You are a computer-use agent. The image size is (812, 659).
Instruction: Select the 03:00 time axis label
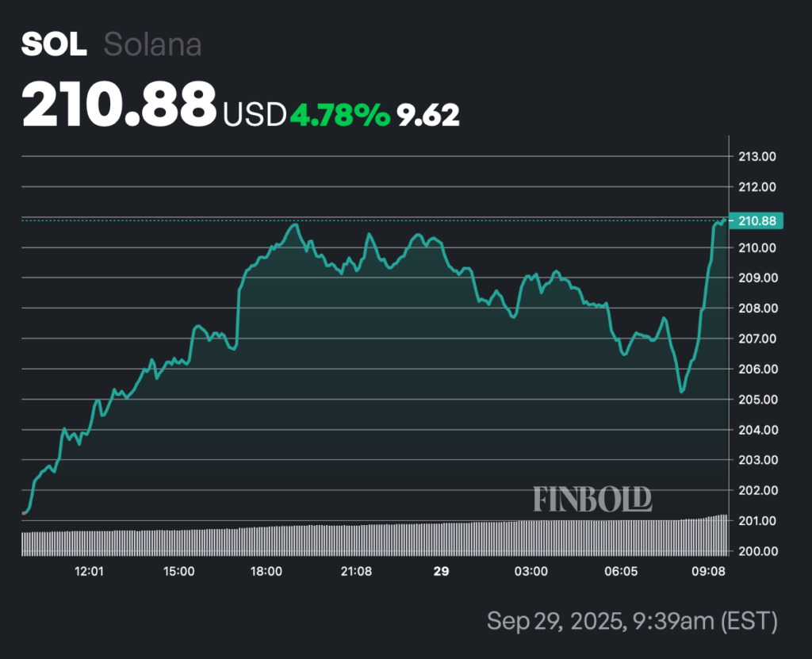tap(531, 571)
